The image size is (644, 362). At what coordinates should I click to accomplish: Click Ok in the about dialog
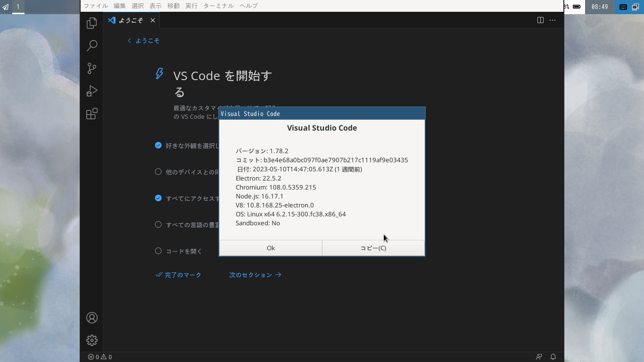click(271, 248)
